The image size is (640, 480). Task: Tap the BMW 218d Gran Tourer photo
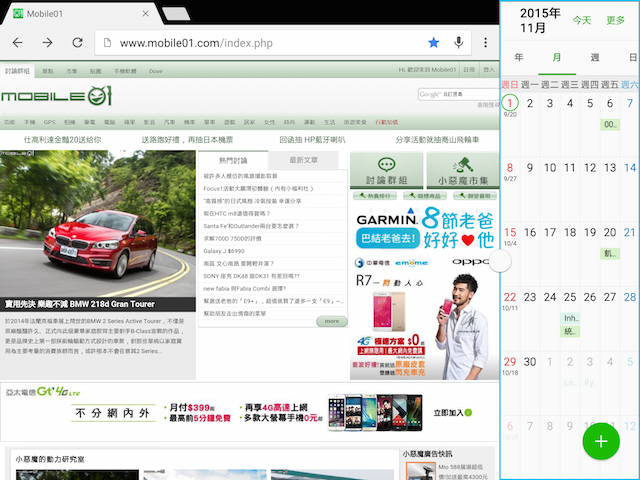pos(98,223)
